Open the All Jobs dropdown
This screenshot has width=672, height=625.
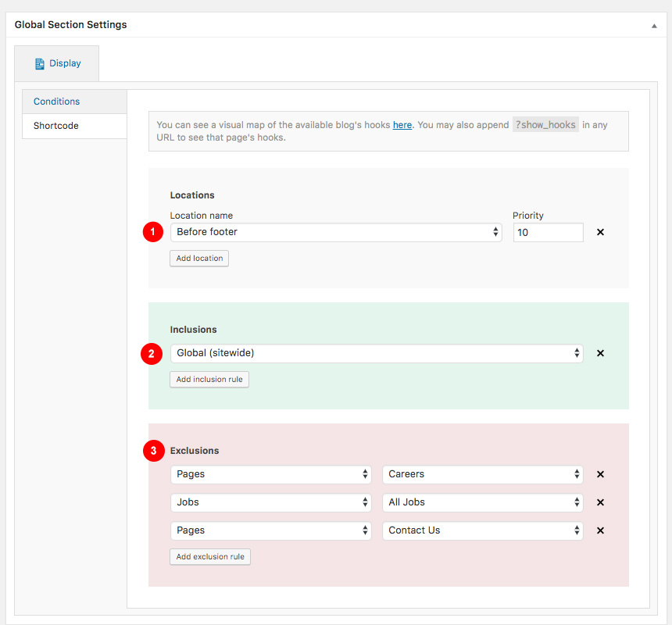click(483, 502)
